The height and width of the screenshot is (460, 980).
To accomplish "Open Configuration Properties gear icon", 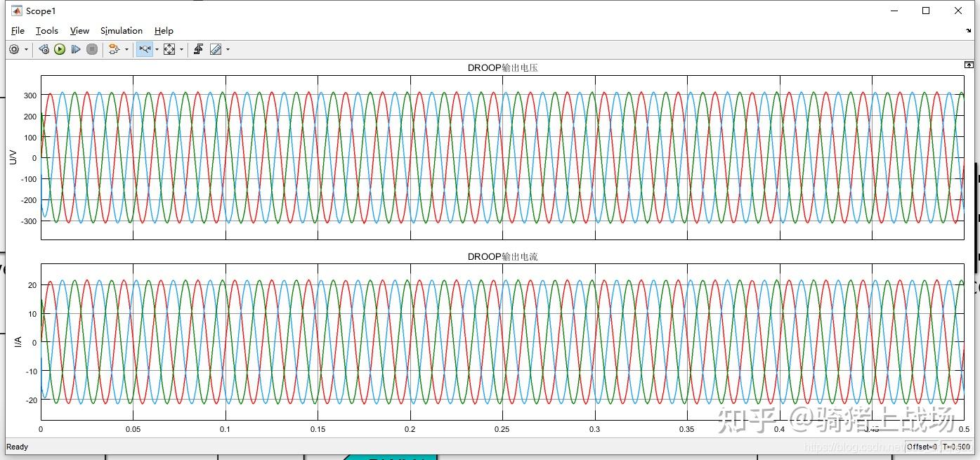I will point(14,49).
